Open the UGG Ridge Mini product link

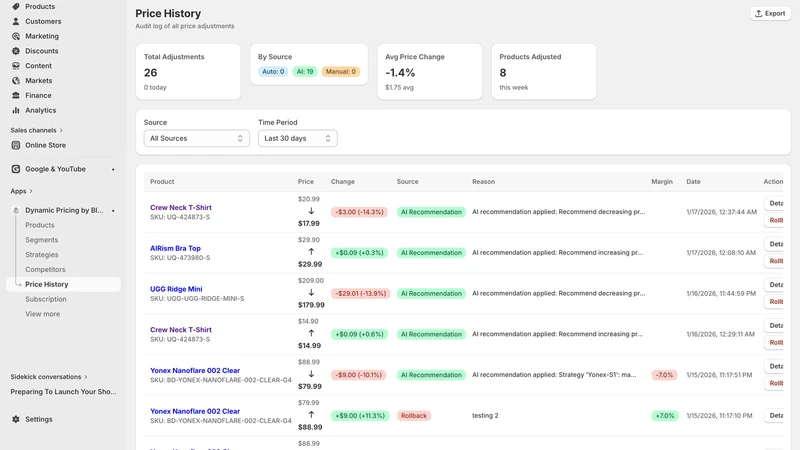click(176, 289)
